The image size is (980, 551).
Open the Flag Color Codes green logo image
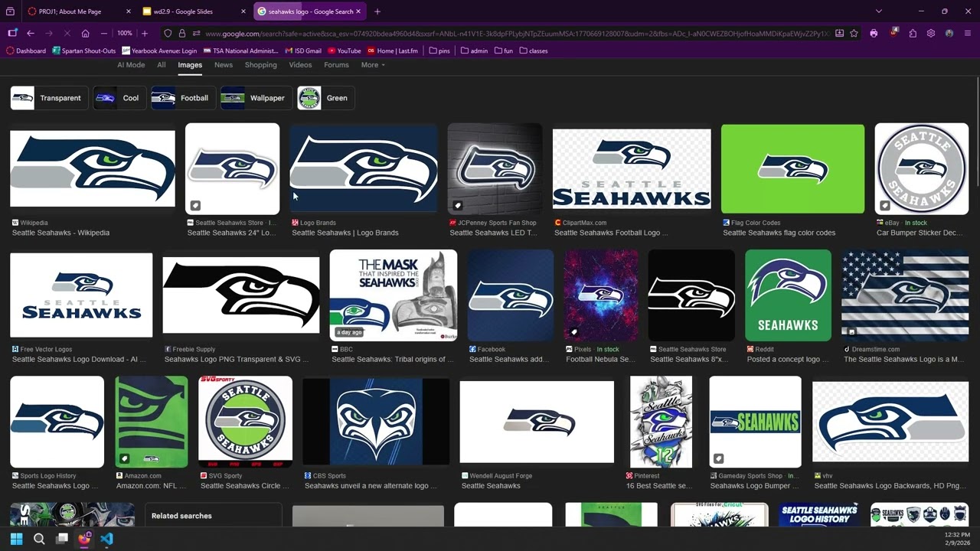tap(792, 168)
